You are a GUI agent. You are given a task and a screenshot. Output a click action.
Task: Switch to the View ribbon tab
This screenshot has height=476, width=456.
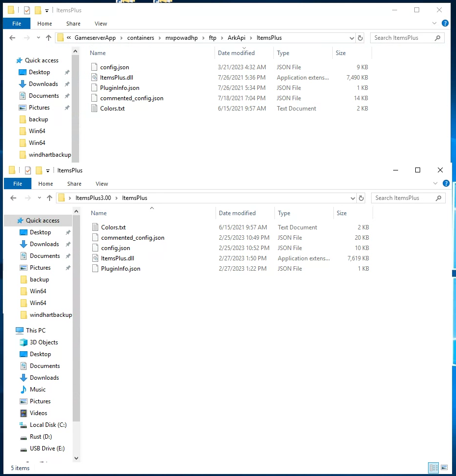[101, 23]
